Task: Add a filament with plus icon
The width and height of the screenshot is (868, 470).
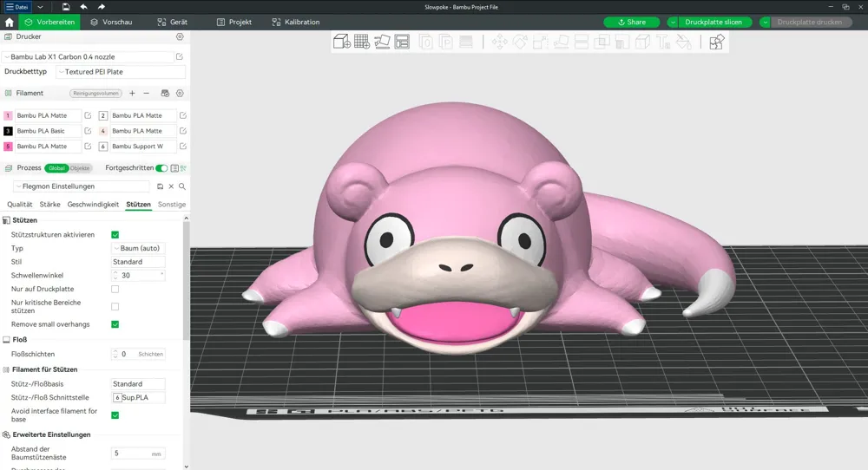Action: tap(132, 94)
